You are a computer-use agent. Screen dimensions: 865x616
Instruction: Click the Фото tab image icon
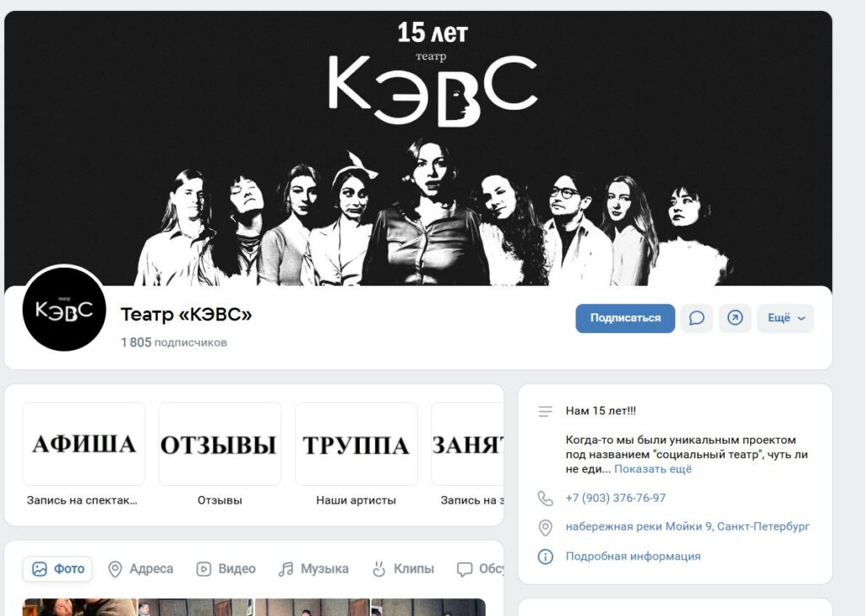point(40,569)
